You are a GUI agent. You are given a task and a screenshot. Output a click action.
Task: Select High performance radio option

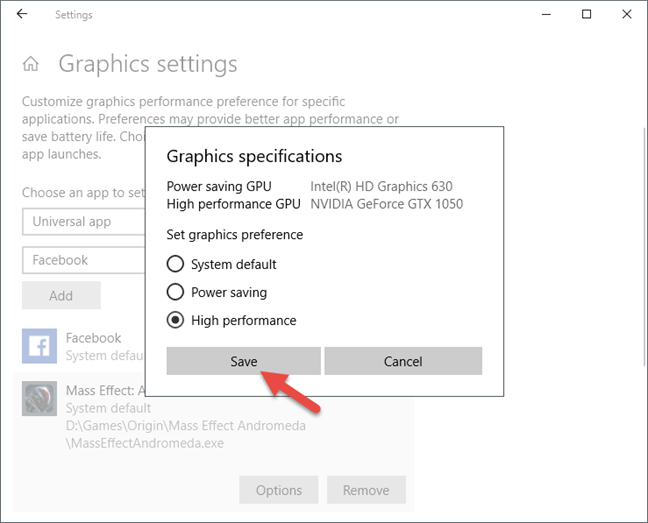click(x=175, y=320)
